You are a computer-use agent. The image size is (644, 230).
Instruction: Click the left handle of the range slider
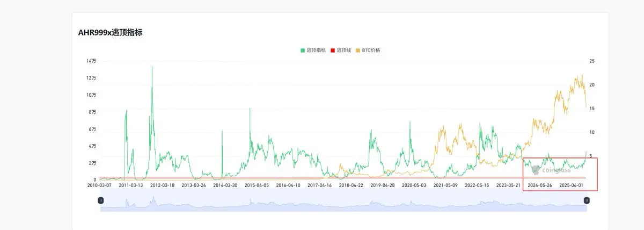(100, 200)
